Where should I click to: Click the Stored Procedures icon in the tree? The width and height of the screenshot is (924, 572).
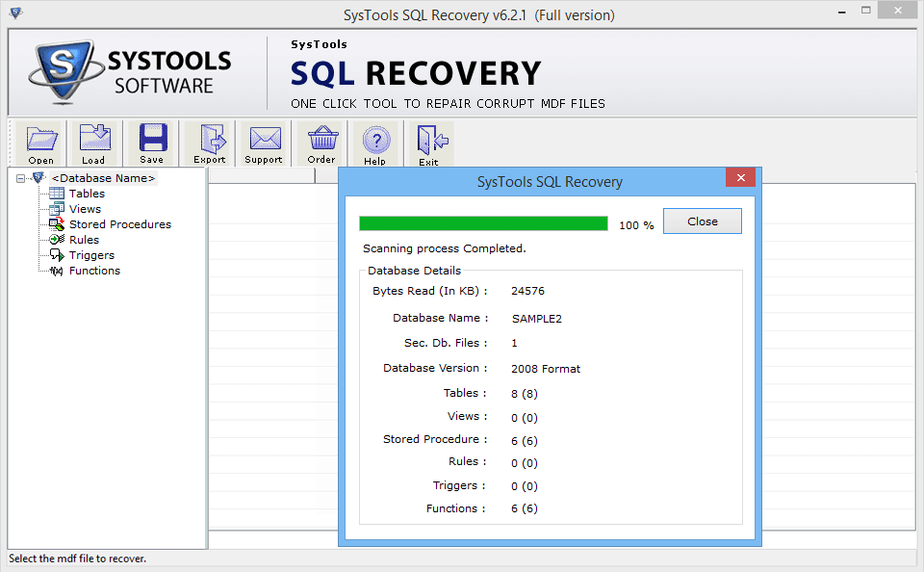pyautogui.click(x=56, y=223)
